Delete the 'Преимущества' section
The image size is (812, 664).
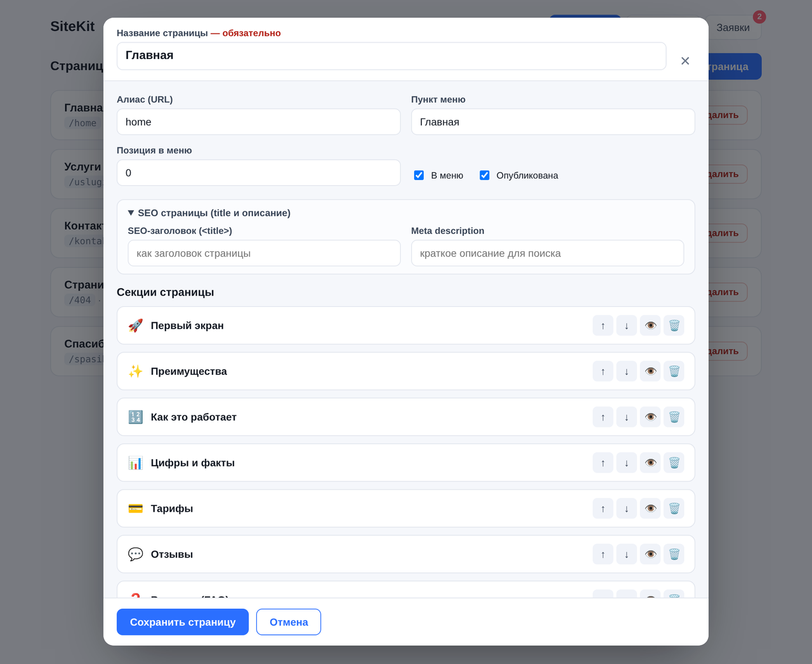pos(674,371)
